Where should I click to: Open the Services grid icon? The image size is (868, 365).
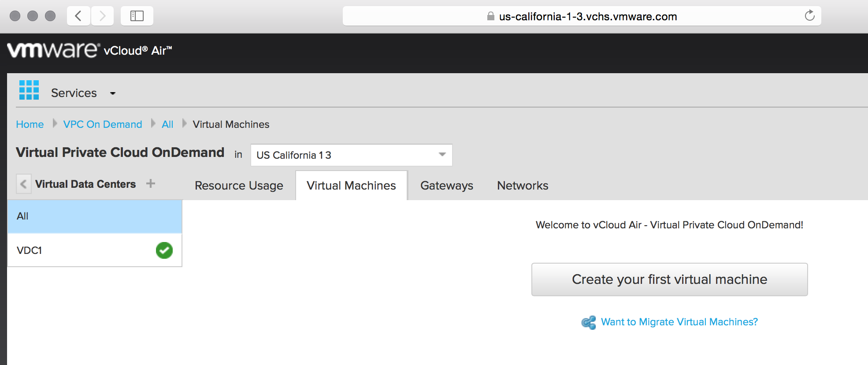(x=29, y=90)
